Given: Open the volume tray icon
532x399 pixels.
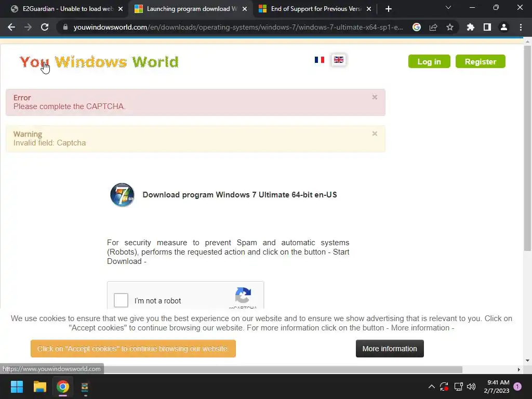Looking at the screenshot, I should pos(471,387).
